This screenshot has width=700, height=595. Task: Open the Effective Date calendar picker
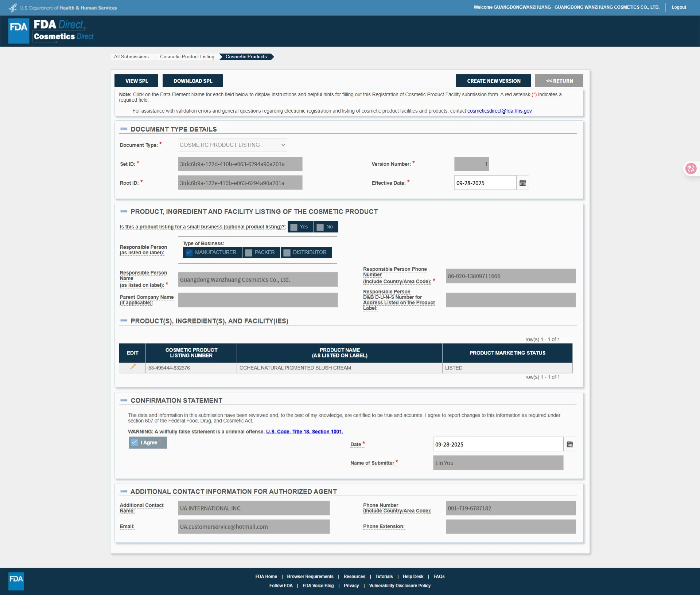point(522,183)
